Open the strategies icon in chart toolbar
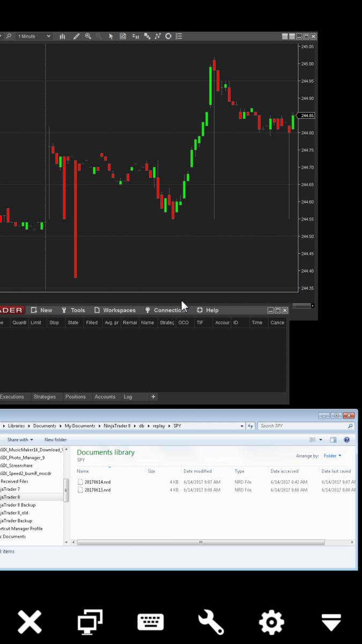Screen dimensions: 362x644 [x=168, y=36]
